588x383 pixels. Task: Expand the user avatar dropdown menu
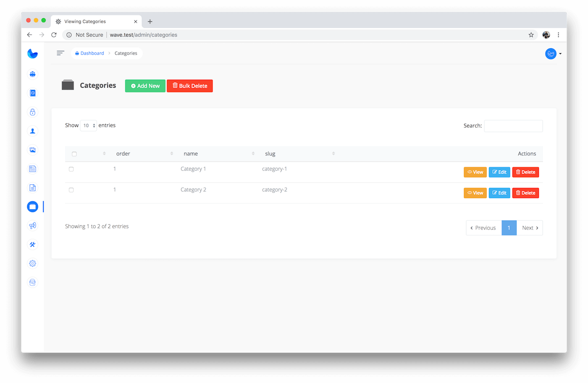click(x=553, y=54)
